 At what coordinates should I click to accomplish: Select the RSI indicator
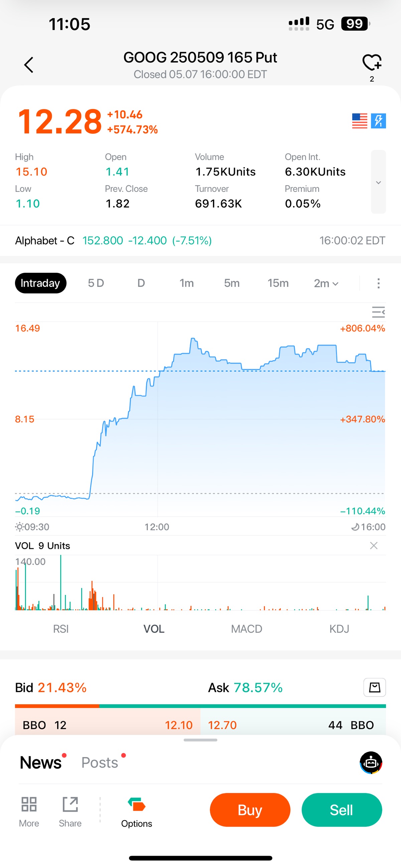tap(61, 629)
